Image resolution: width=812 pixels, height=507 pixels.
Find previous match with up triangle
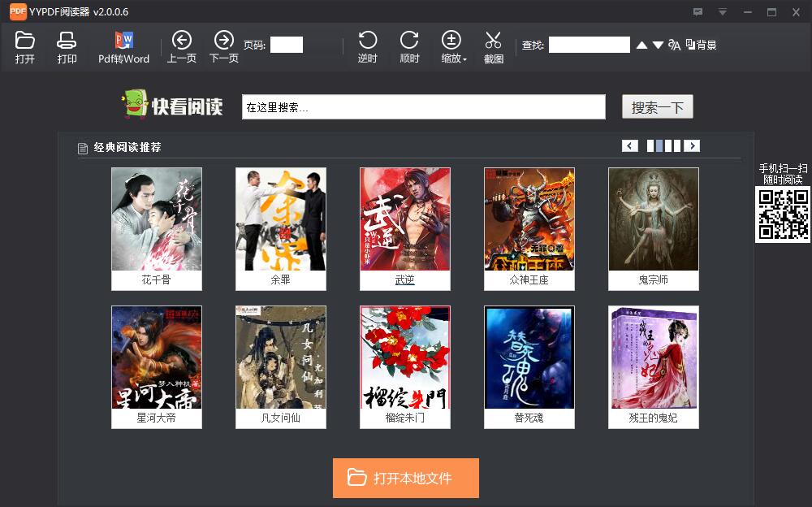(641, 45)
